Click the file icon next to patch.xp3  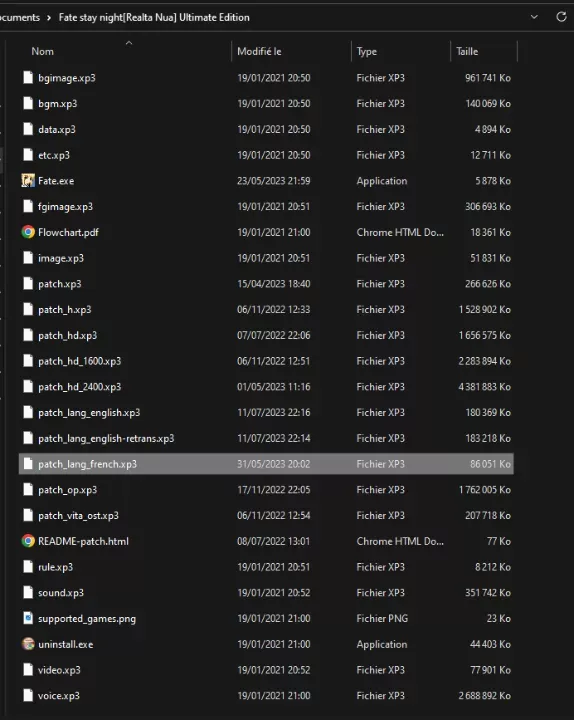(28, 284)
